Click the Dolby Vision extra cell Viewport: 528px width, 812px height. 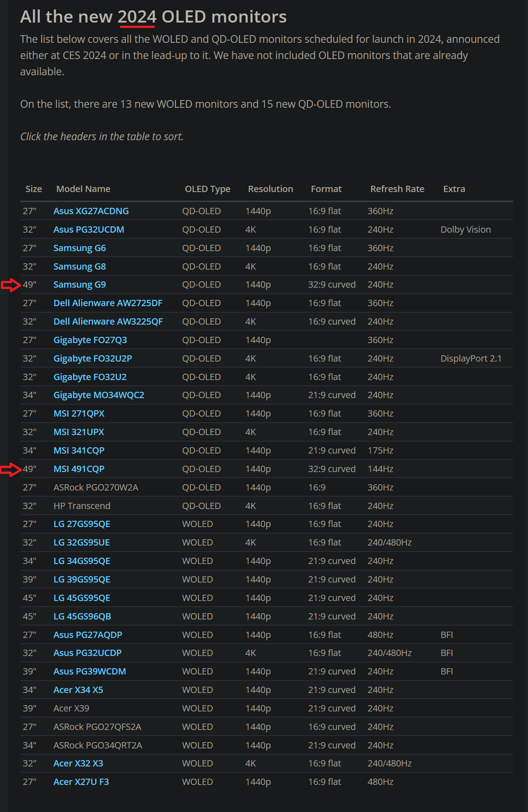466,229
